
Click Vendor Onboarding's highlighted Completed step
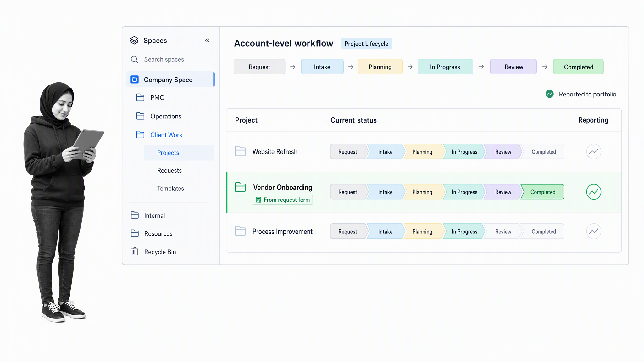[543, 192]
